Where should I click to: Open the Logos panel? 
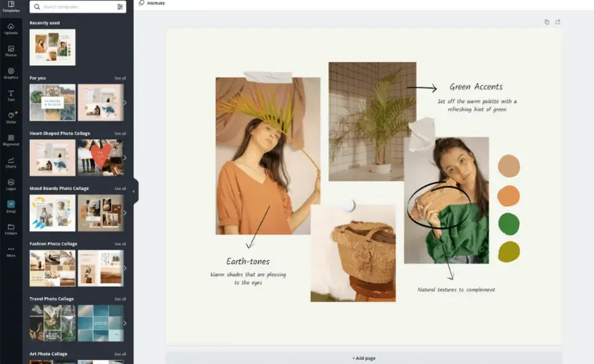[11, 185]
